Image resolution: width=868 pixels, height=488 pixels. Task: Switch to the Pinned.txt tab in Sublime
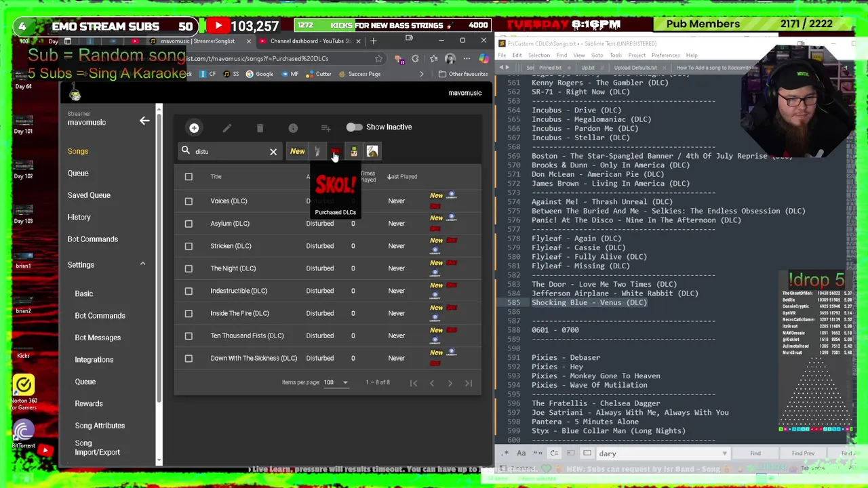pos(550,68)
